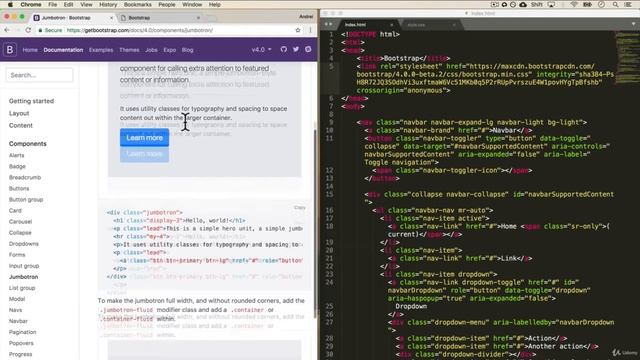The height and width of the screenshot is (360, 640).
Task: Open Buttons component page
Action: click(x=19, y=189)
